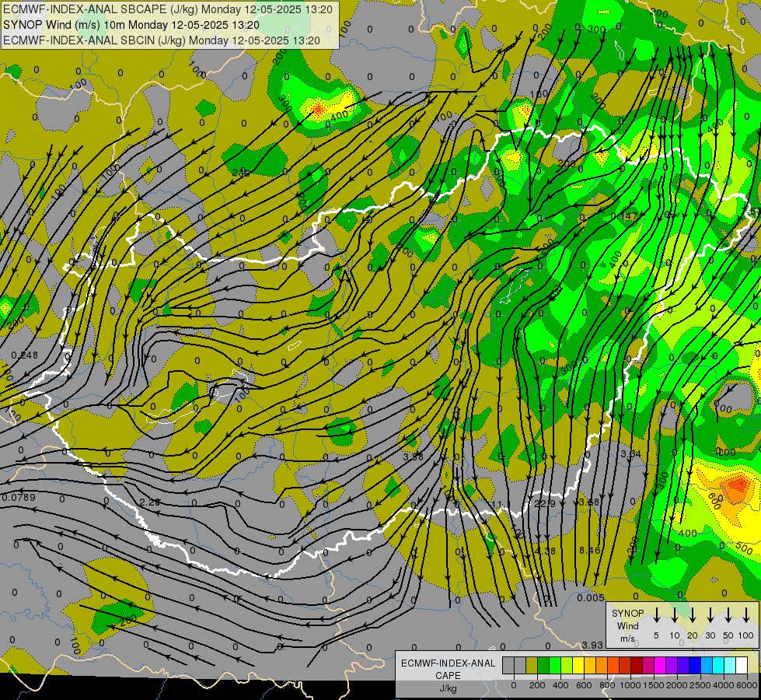Click the 50 m/s wind arrow in legend
Image resolution: width=761 pixels, height=700 pixels.
click(x=728, y=615)
